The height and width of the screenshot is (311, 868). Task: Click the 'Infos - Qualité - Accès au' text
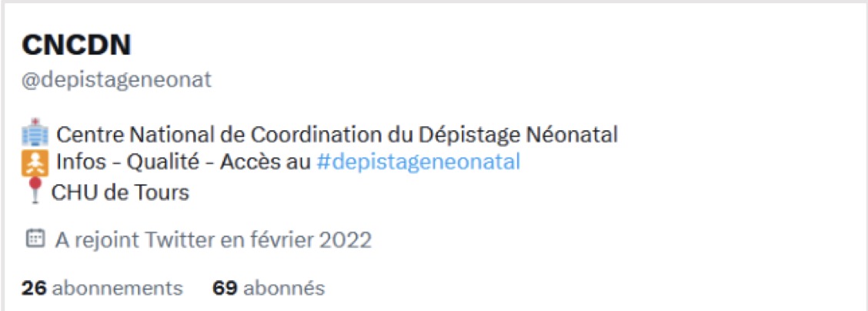click(x=185, y=162)
